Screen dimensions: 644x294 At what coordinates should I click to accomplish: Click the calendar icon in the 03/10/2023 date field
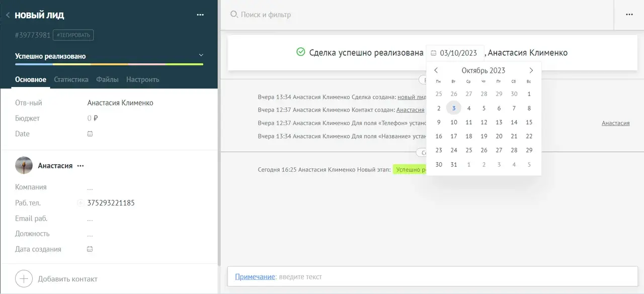pos(434,53)
